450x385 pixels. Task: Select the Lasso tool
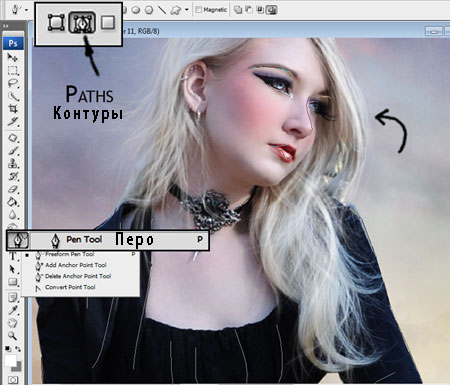click(13, 83)
